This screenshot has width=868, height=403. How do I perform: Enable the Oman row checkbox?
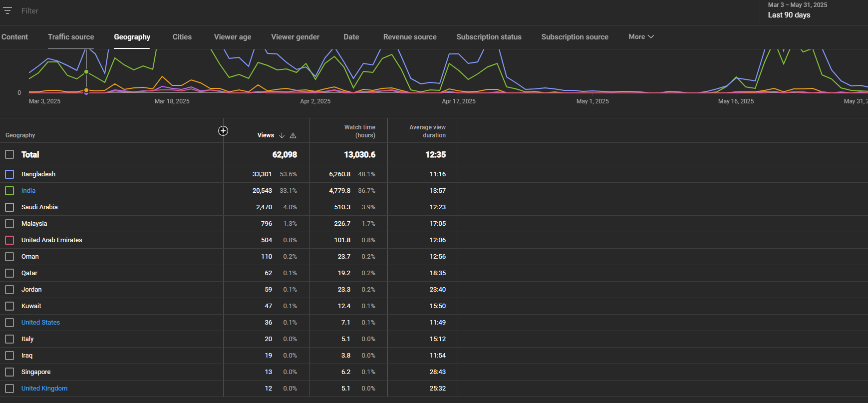(x=9, y=257)
